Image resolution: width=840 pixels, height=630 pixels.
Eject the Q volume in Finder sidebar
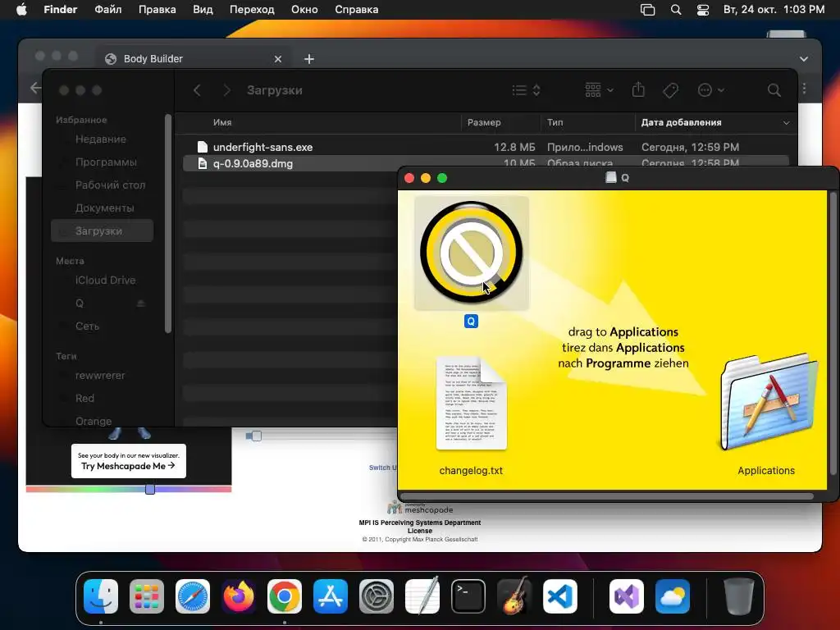click(141, 304)
